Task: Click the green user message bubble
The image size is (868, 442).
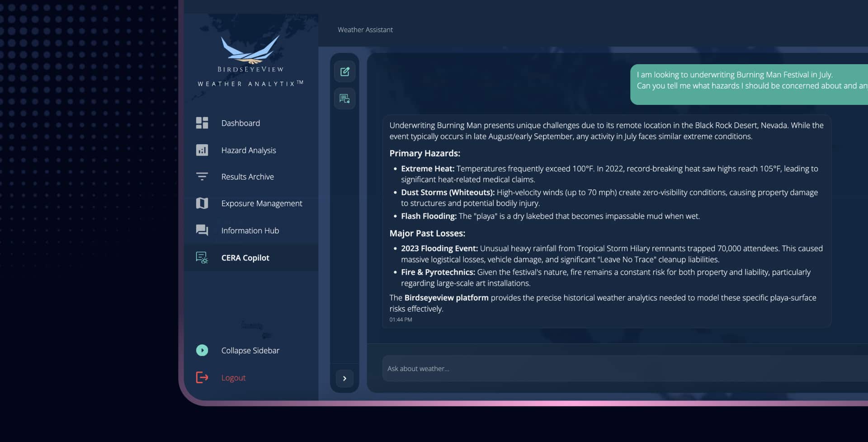Action: tap(749, 85)
